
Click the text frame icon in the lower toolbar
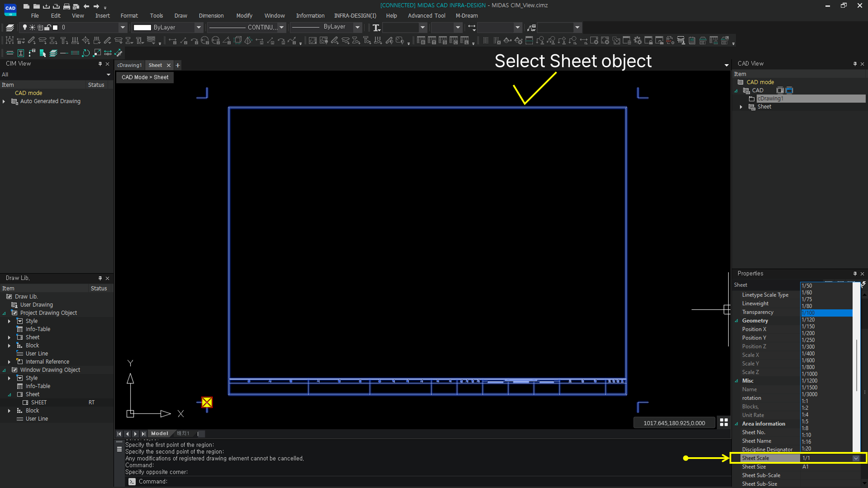coord(20,53)
